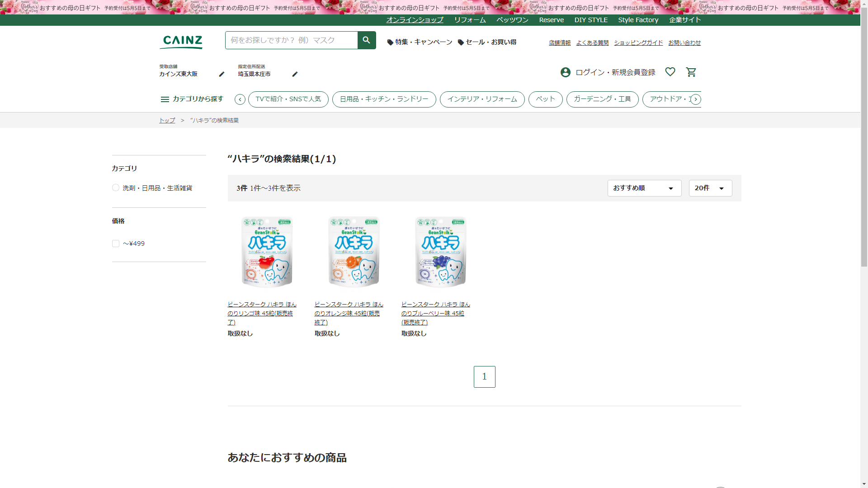Click the よくある質問 link
Image resolution: width=868 pixels, height=488 pixels.
pyautogui.click(x=592, y=42)
